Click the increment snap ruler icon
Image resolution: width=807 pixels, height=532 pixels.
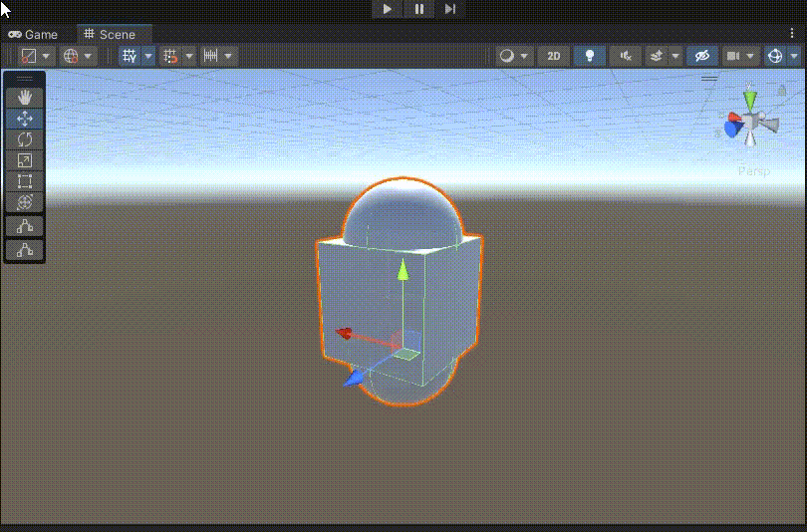point(210,56)
